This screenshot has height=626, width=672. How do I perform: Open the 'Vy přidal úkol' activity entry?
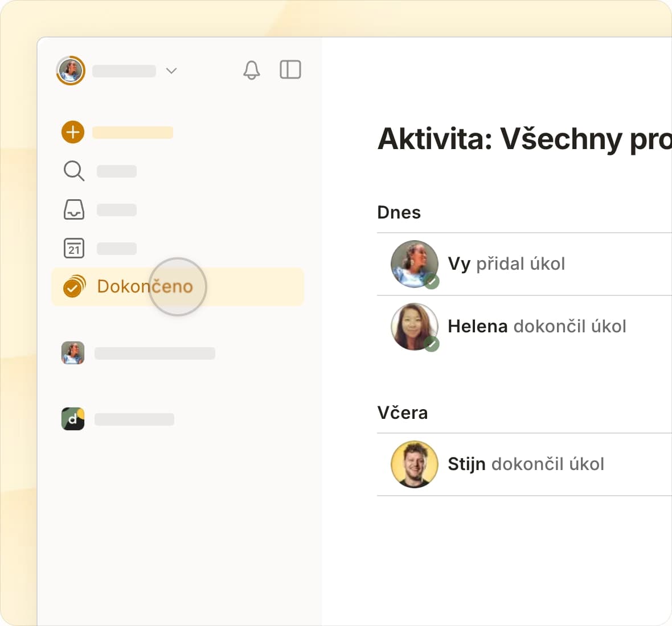click(506, 263)
